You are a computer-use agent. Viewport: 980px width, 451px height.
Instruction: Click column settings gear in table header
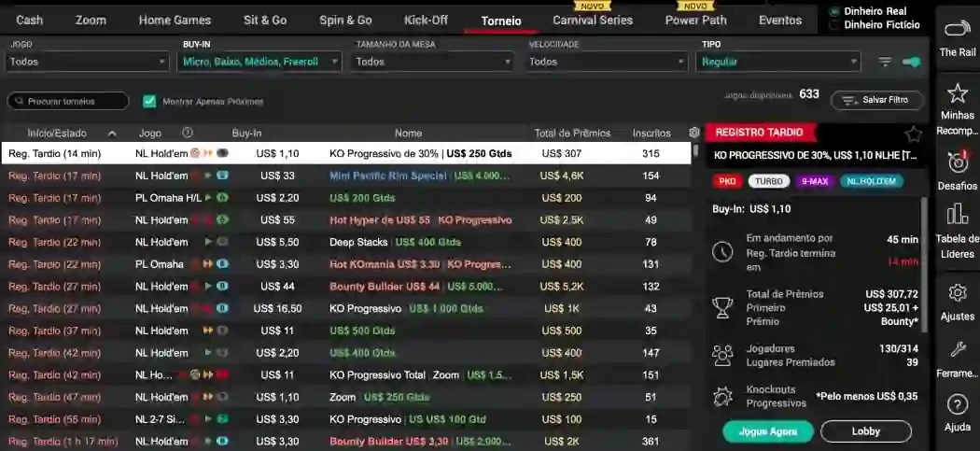(x=693, y=133)
